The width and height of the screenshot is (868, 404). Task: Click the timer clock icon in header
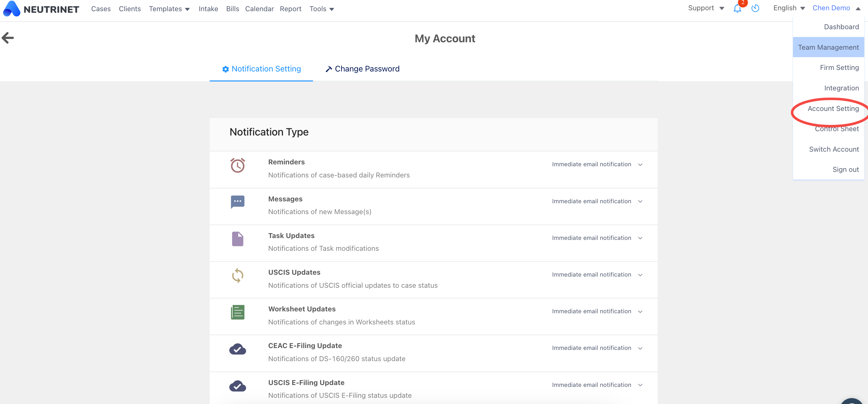(x=755, y=8)
